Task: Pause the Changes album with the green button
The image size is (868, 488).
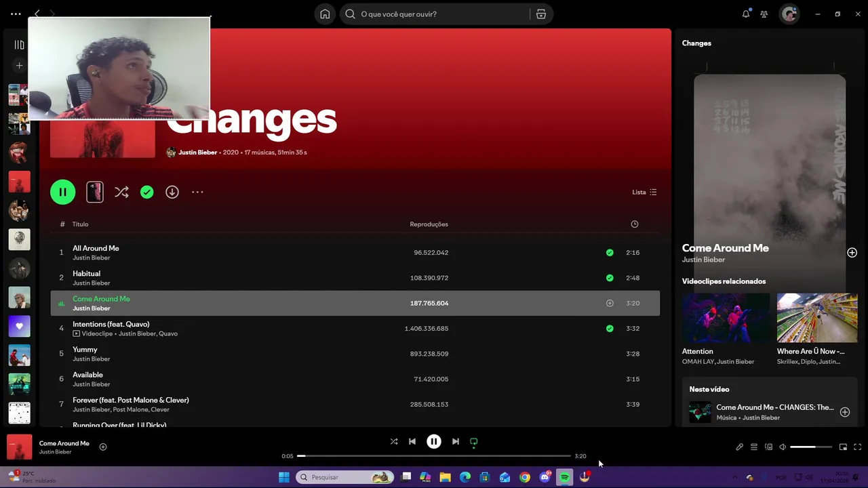Action: click(x=62, y=192)
